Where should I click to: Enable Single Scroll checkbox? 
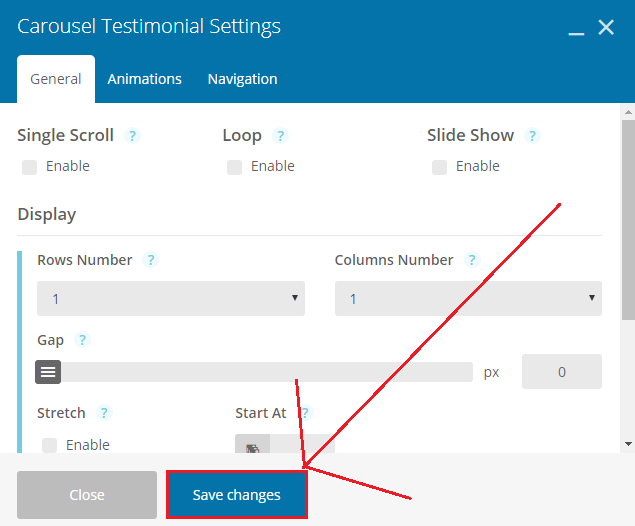pos(30,167)
